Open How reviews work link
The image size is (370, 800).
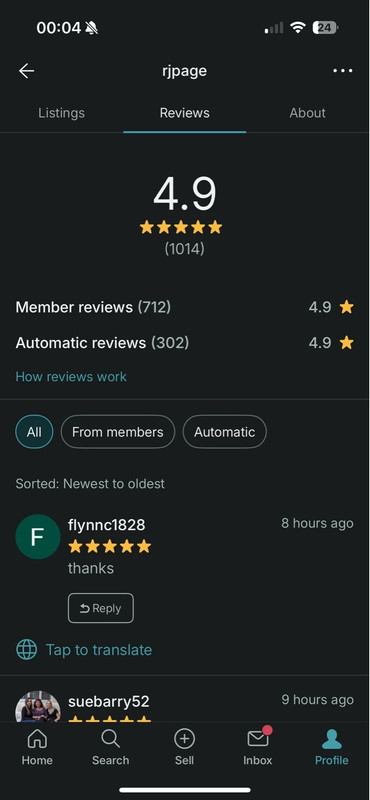pos(71,377)
